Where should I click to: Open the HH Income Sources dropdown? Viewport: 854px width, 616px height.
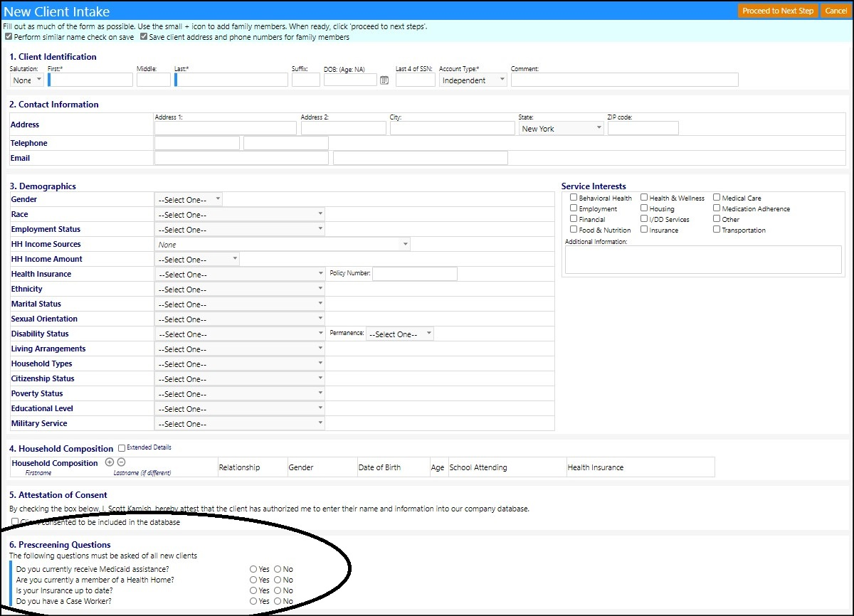[283, 245]
